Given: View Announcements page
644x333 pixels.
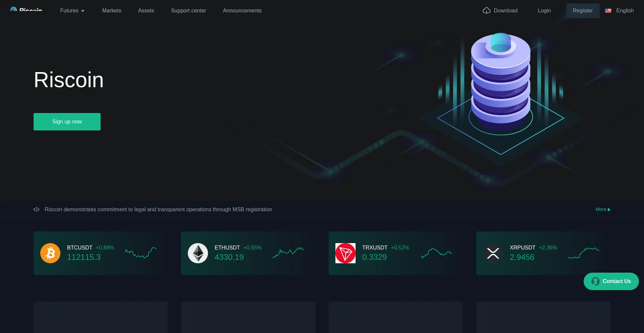Looking at the screenshot, I should click(x=242, y=11).
